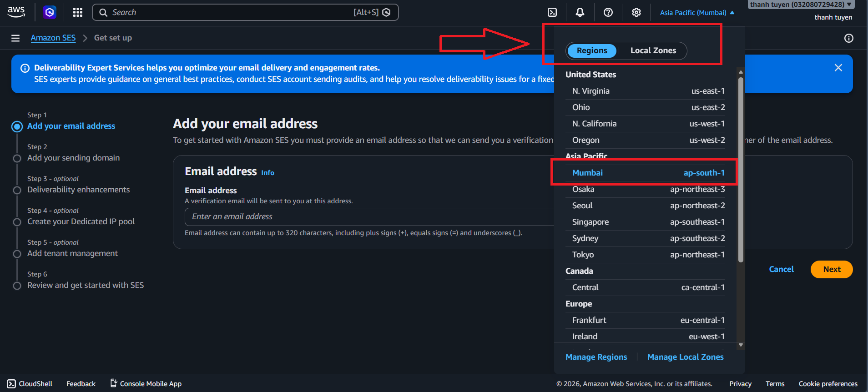This screenshot has height=392, width=868.
Task: Open the settings gear icon
Action: point(636,12)
